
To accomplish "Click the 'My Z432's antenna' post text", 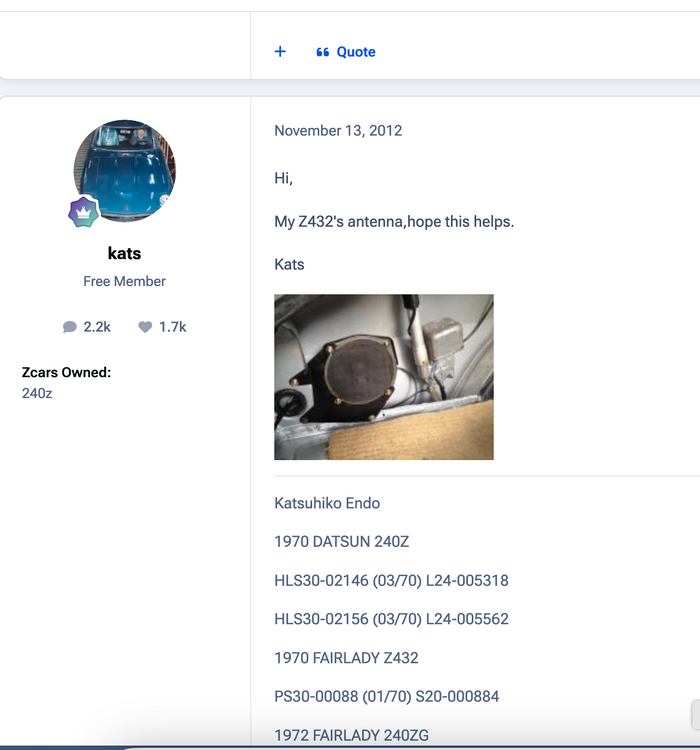I will pyautogui.click(x=394, y=221).
